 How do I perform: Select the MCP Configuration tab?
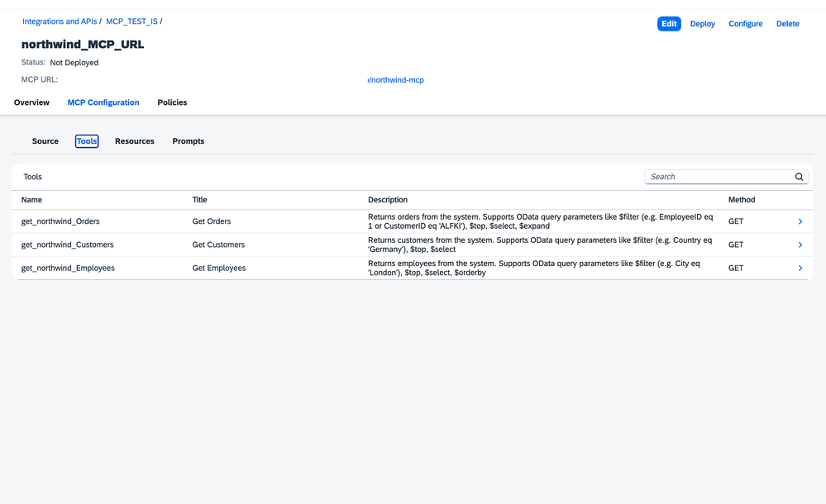pos(103,102)
